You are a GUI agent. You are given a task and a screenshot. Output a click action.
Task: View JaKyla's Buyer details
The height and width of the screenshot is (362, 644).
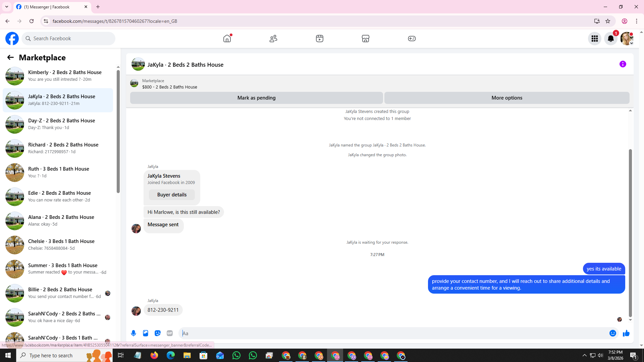click(x=172, y=195)
